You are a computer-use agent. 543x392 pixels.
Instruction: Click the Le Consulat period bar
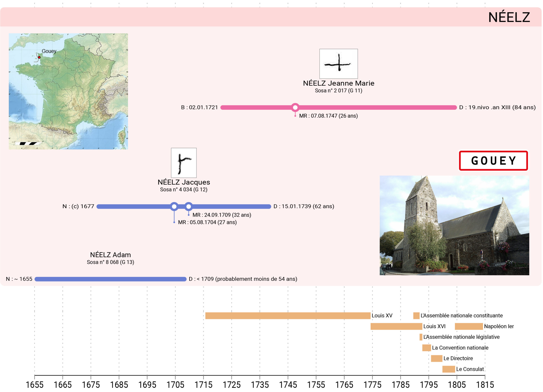point(448,369)
